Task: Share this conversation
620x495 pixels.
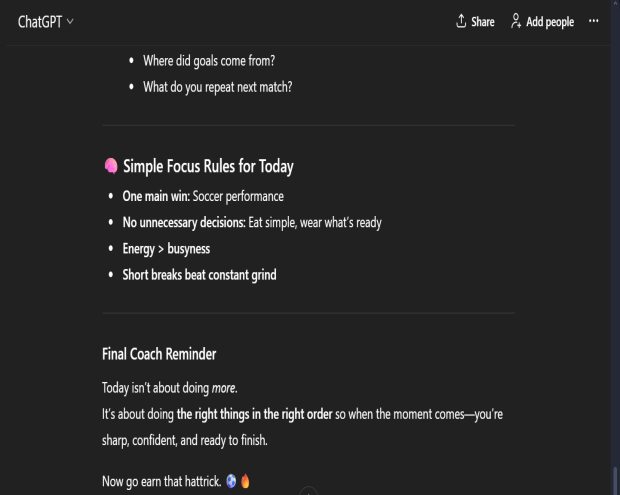Action: tap(475, 21)
